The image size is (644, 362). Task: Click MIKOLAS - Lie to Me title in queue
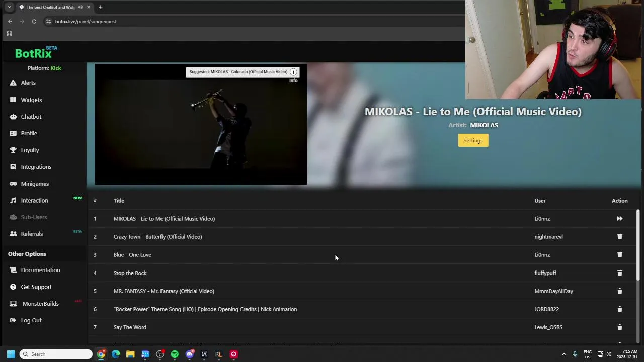pos(164,219)
